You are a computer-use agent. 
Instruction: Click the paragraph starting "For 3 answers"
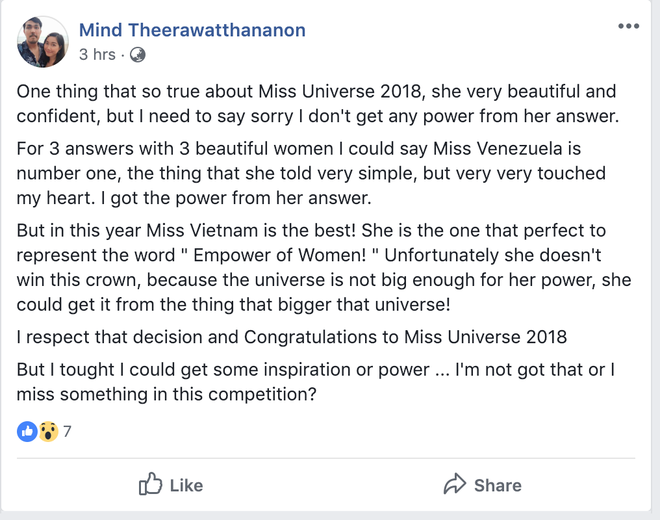[311, 173]
